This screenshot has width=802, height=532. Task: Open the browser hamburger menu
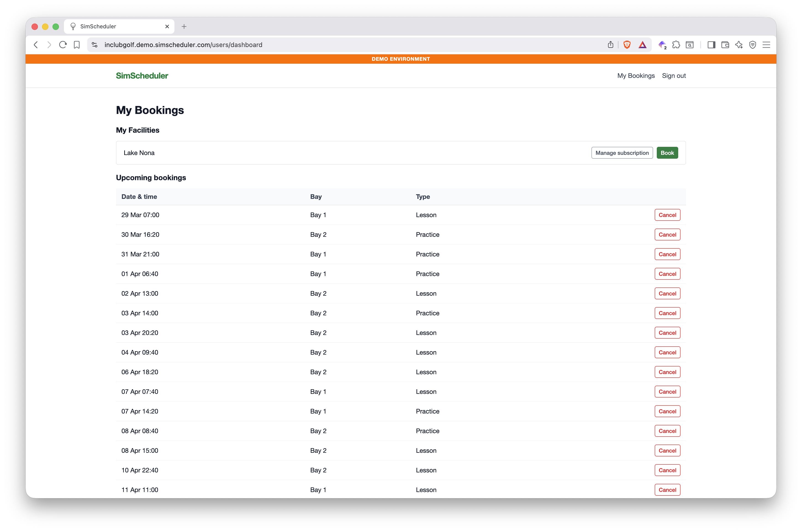click(x=766, y=45)
